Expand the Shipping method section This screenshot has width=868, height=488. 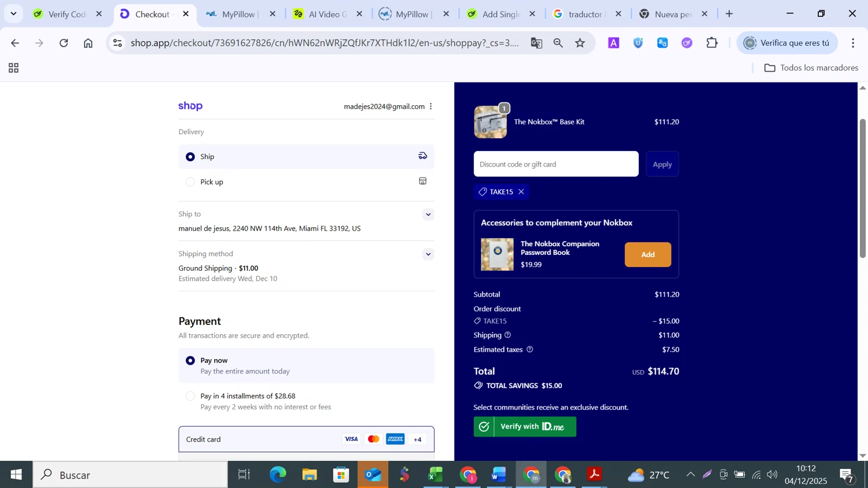[428, 254]
